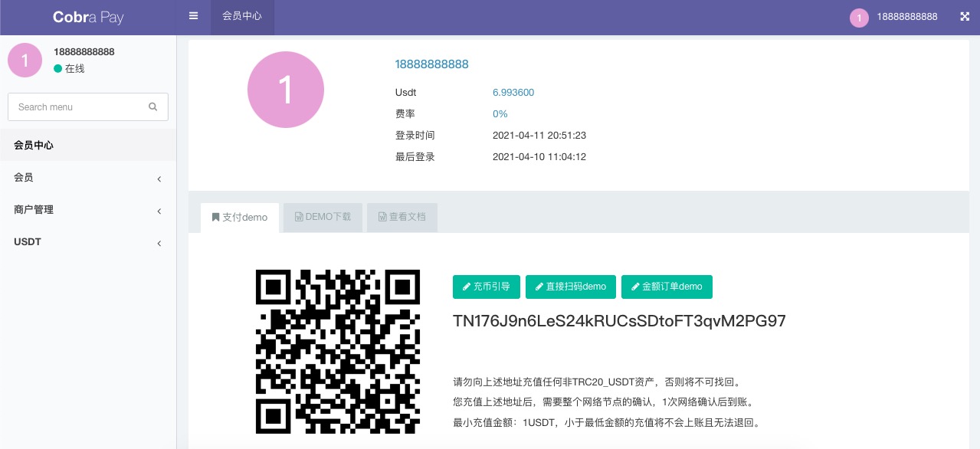This screenshot has width=980, height=449.
Task: Click the search magnifier icon in the menu search
Action: (x=152, y=107)
